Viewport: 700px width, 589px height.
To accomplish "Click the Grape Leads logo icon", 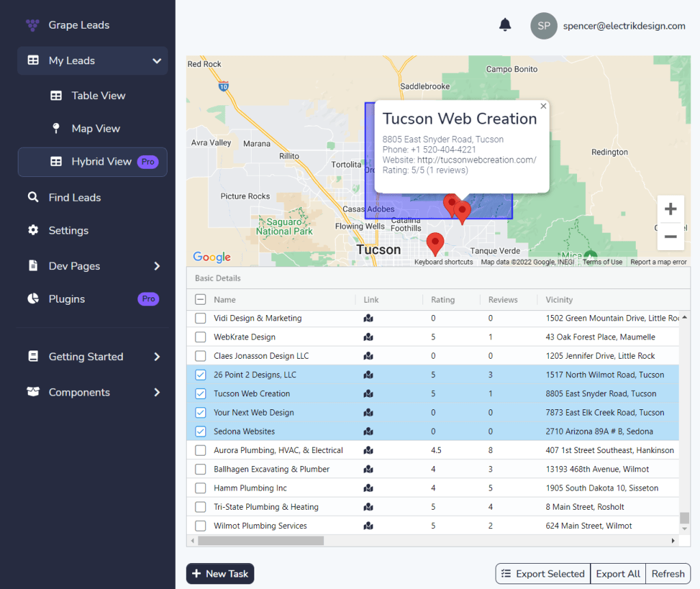I will point(33,25).
